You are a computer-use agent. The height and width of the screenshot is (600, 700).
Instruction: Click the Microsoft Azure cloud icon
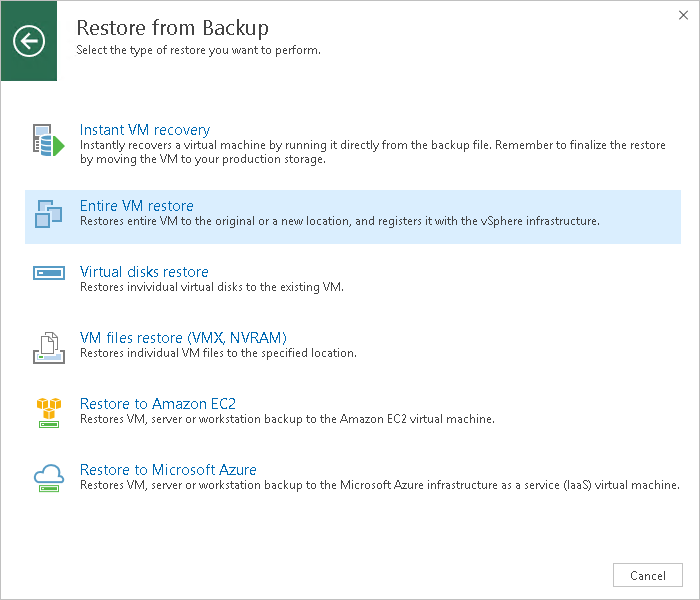pyautogui.click(x=48, y=476)
